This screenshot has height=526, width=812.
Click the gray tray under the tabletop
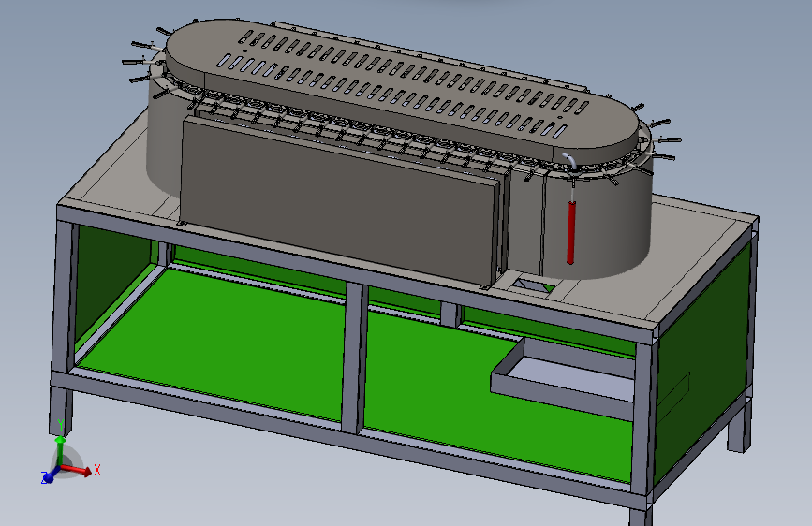click(x=563, y=378)
